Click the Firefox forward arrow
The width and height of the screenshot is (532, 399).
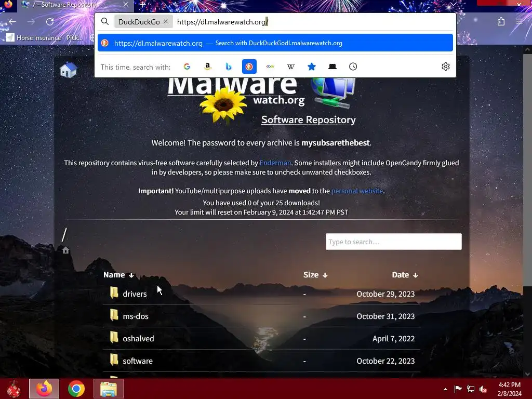pyautogui.click(x=31, y=22)
